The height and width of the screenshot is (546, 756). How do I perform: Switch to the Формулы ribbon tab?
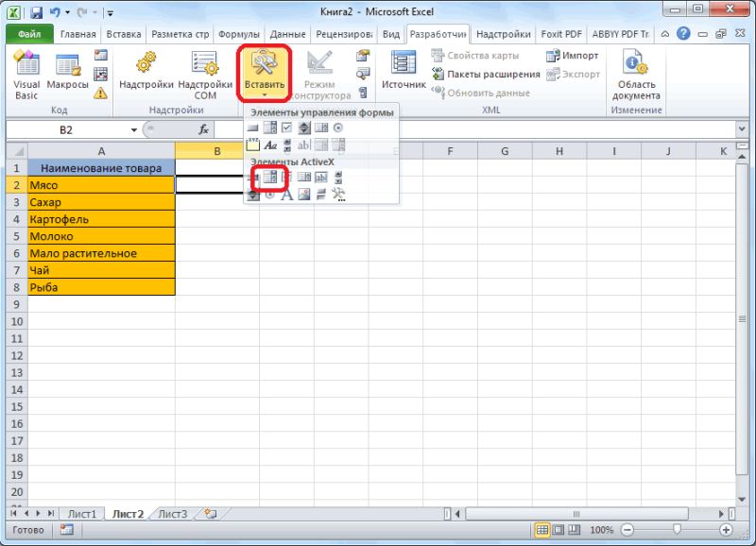(x=239, y=34)
